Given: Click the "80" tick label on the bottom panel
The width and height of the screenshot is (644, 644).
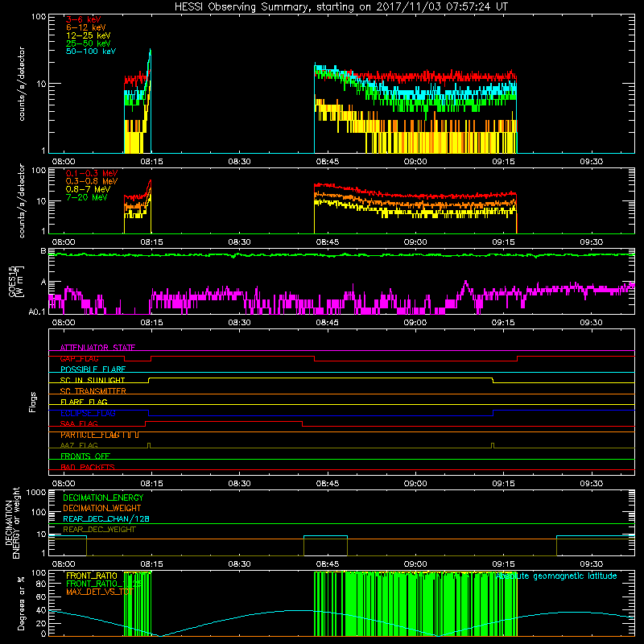Looking at the screenshot, I should pyautogui.click(x=41, y=584).
